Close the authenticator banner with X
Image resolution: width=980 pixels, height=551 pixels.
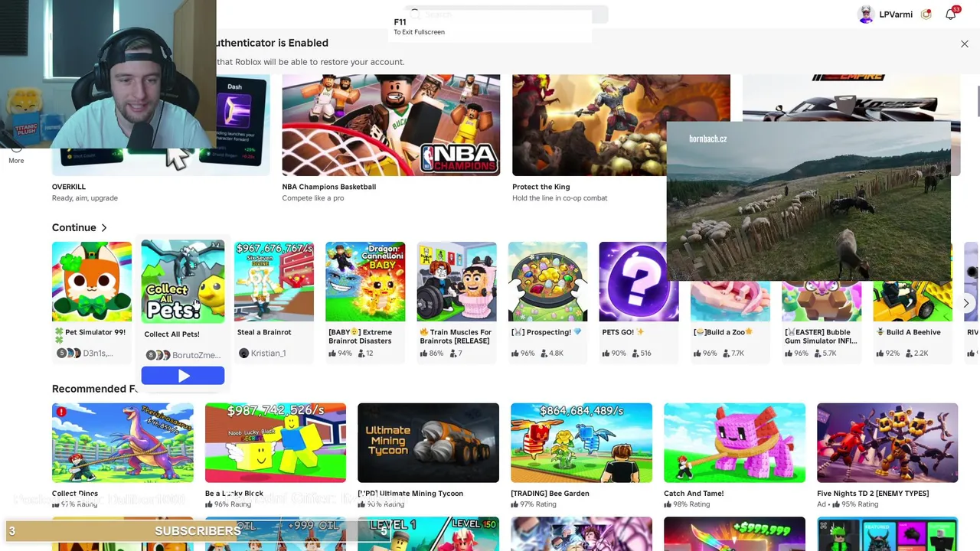click(x=965, y=44)
